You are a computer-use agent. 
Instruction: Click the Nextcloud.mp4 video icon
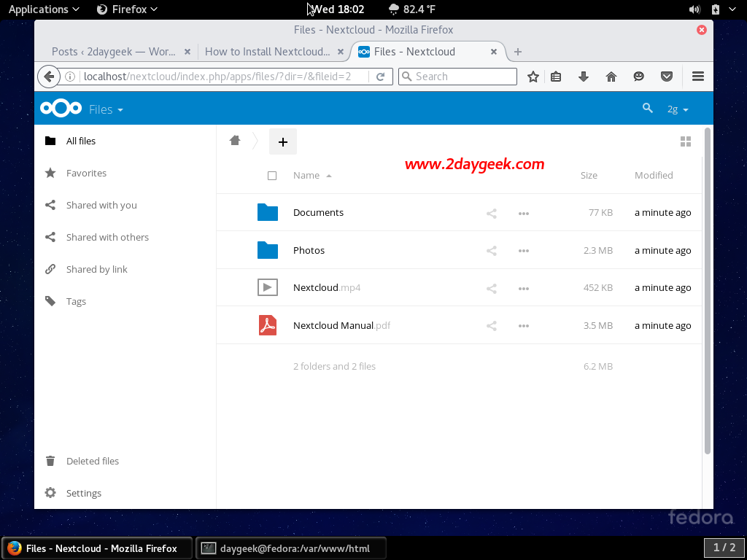(268, 287)
